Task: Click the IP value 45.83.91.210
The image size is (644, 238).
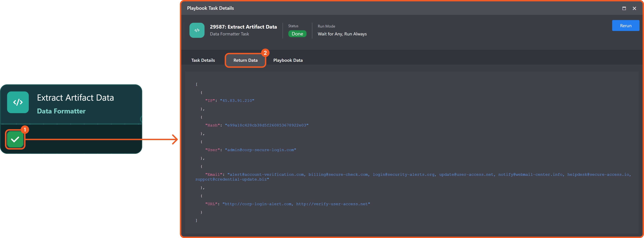Action: tap(237, 100)
